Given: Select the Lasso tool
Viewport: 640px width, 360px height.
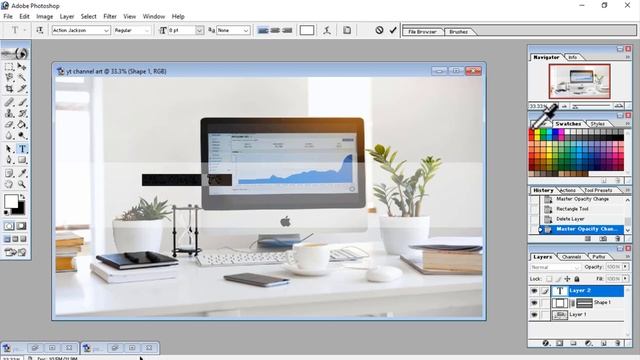Looking at the screenshot, I should 9,78.
